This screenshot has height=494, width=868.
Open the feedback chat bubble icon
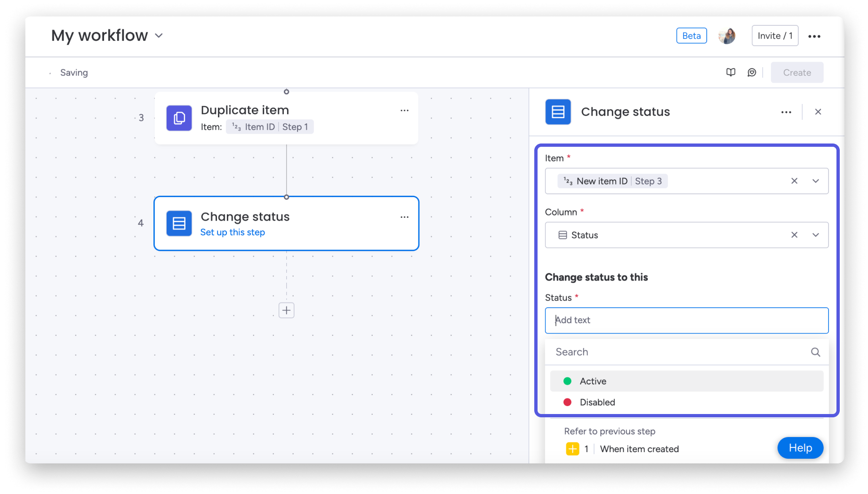point(752,72)
